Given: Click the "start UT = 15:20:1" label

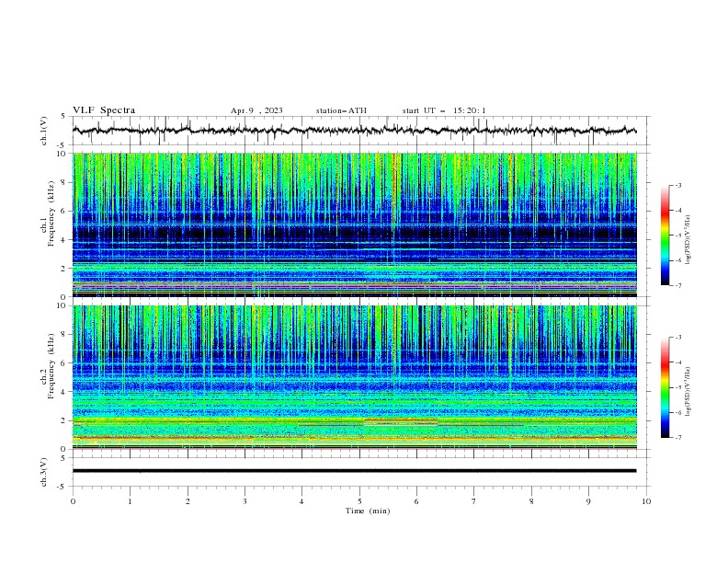Looking at the screenshot, I should (444, 110).
